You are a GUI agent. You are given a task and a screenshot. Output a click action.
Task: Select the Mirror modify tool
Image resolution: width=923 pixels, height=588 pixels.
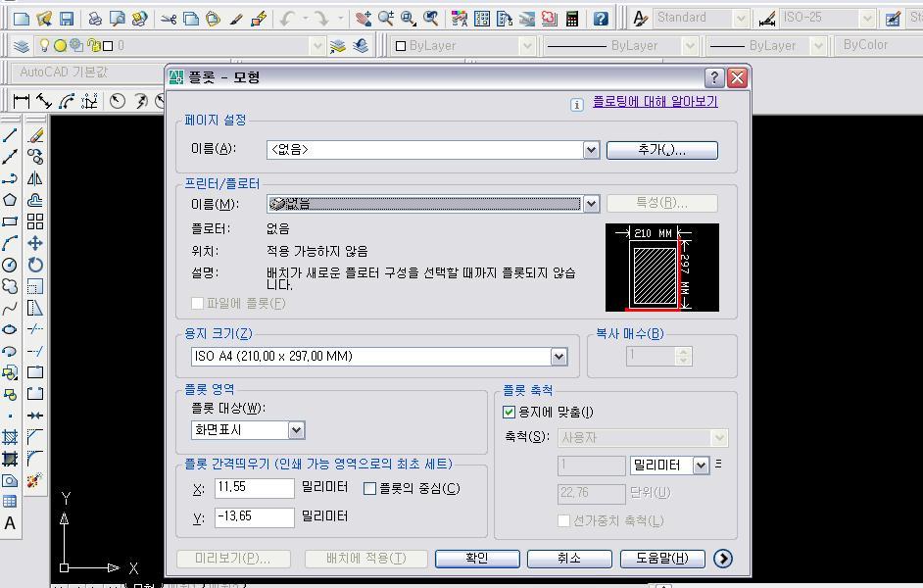(35, 177)
